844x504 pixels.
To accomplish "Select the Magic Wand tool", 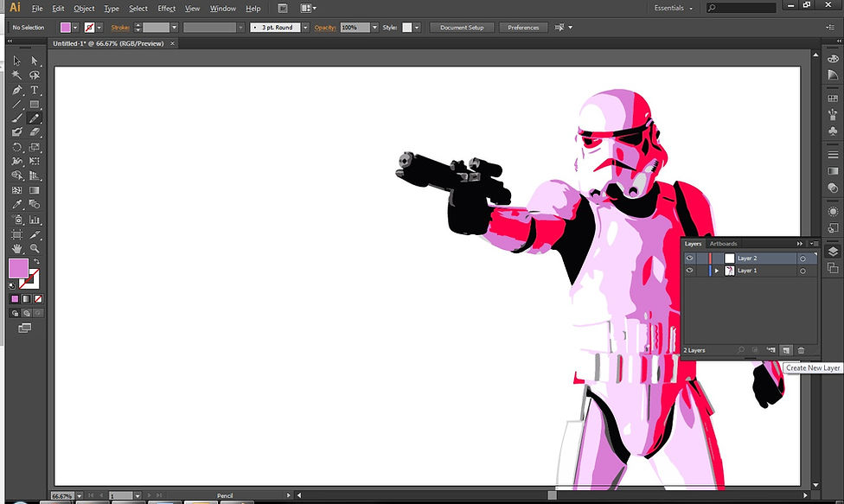I will coord(16,75).
